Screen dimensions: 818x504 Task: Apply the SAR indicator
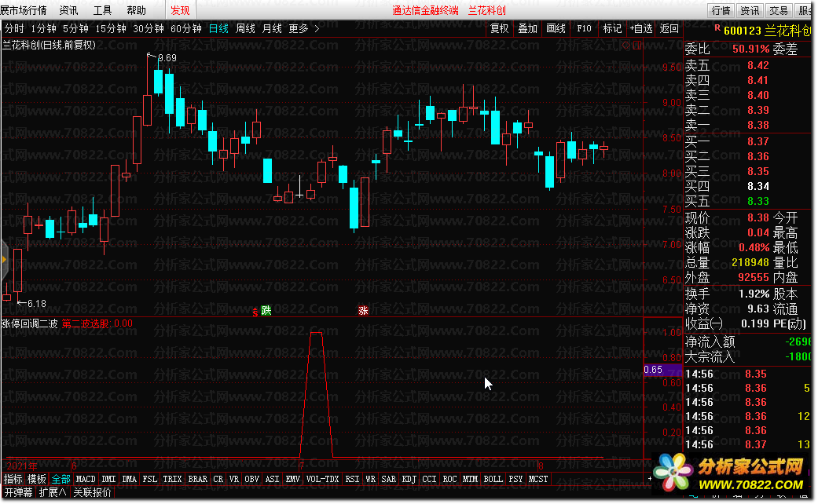pyautogui.click(x=388, y=479)
